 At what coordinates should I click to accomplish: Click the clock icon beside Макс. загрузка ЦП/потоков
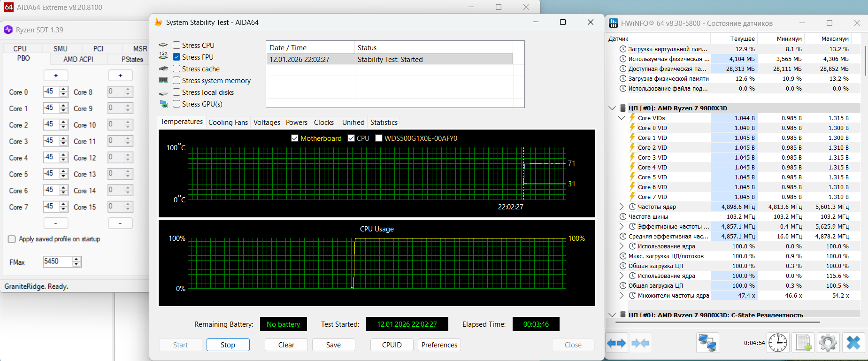click(x=623, y=256)
